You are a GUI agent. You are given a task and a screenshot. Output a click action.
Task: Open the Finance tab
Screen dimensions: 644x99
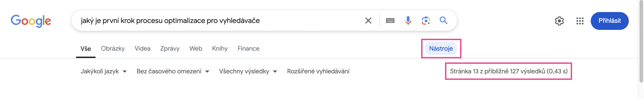point(248,48)
